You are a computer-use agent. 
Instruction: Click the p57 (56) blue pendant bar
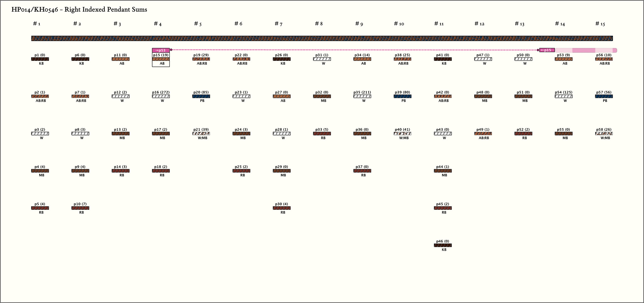pos(604,96)
